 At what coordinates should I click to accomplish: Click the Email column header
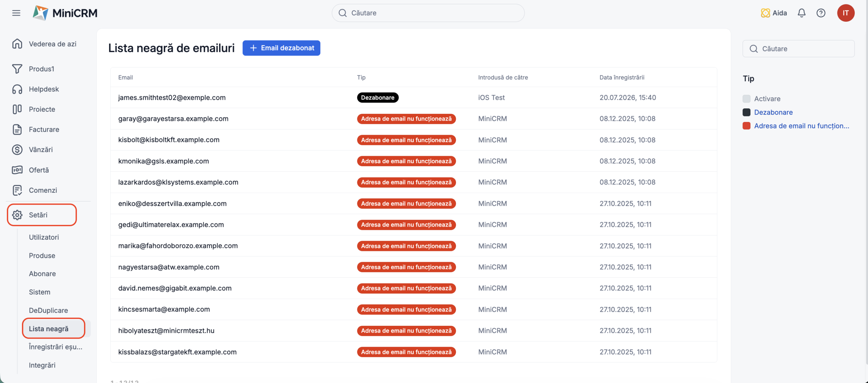[125, 77]
